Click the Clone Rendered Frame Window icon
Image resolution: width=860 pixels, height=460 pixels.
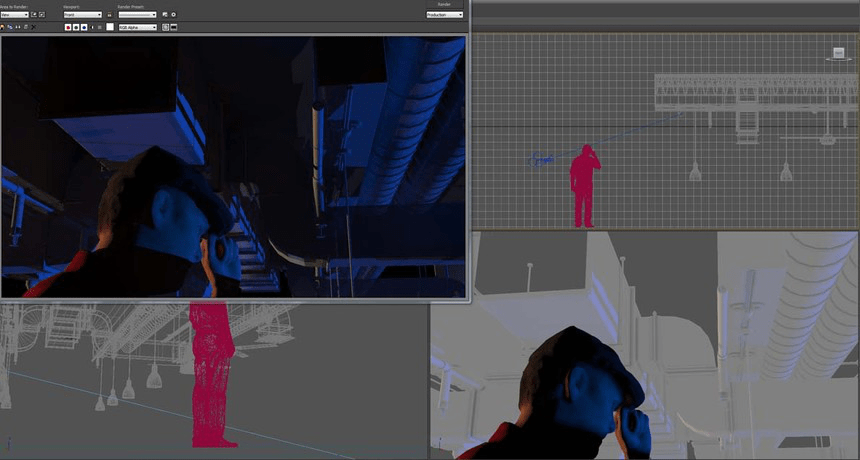(x=17, y=27)
